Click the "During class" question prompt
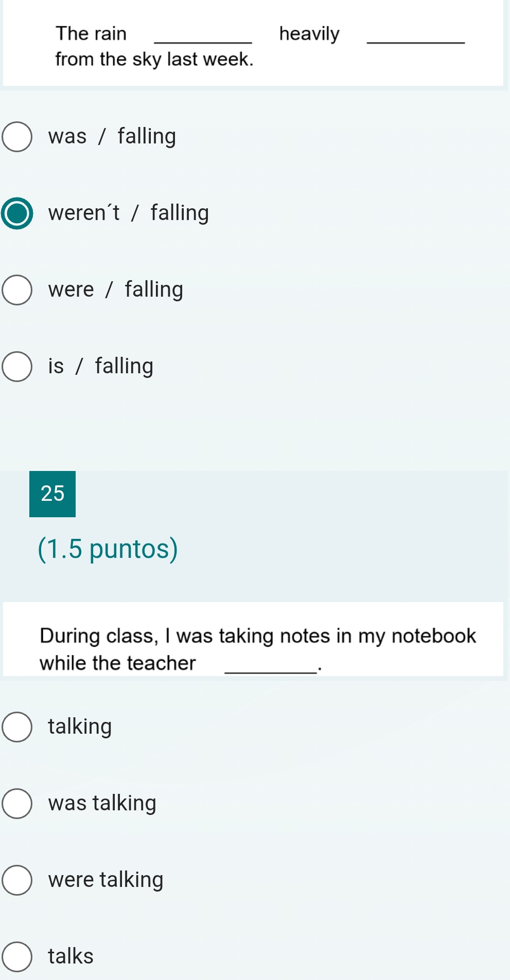 pyautogui.click(x=258, y=649)
